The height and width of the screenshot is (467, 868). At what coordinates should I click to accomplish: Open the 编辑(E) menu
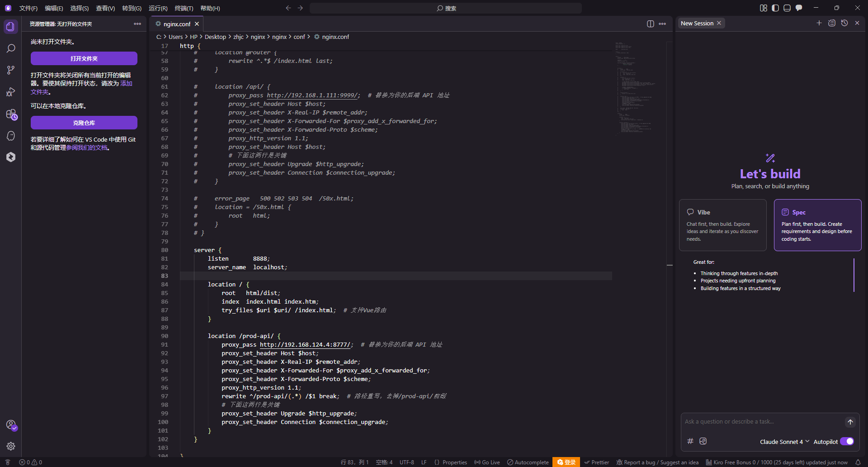(x=54, y=8)
